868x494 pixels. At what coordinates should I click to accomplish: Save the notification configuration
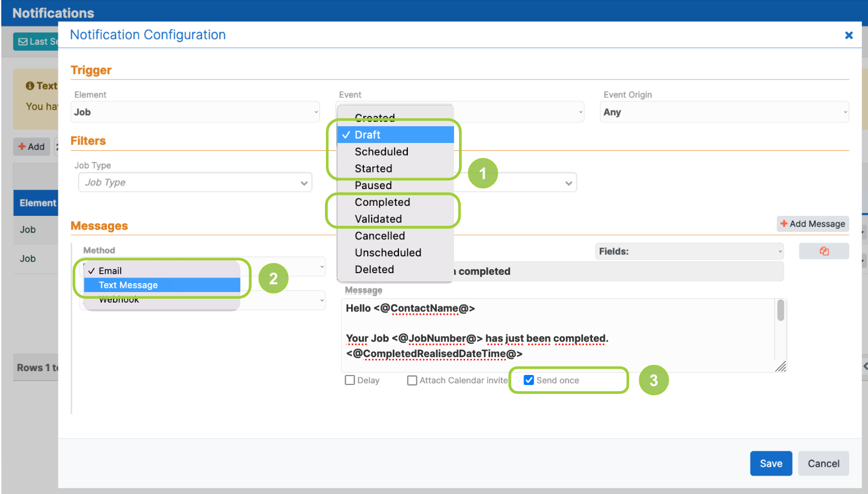[771, 463]
